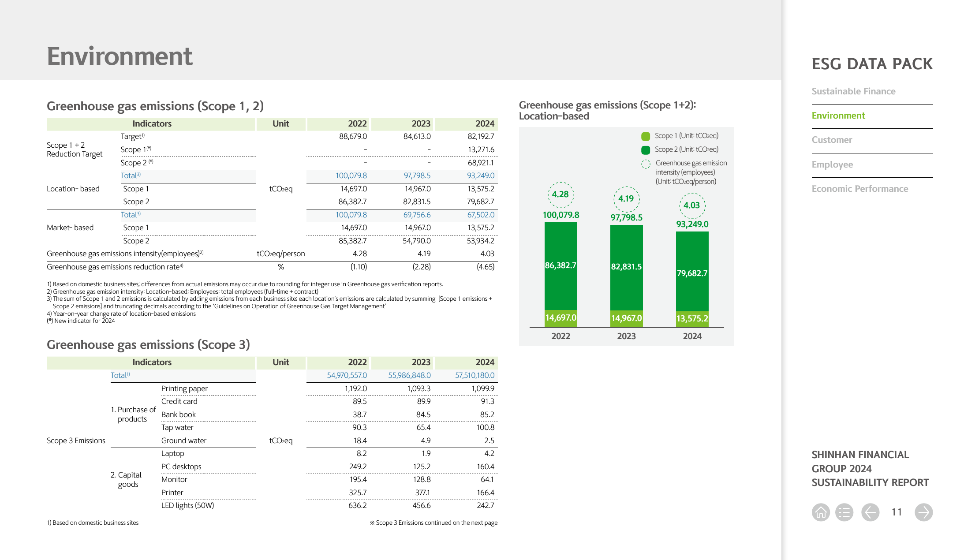Select the Market-based Total 2023 value 69,756.6
Viewport: 964px width, 560px height.
pos(417,215)
